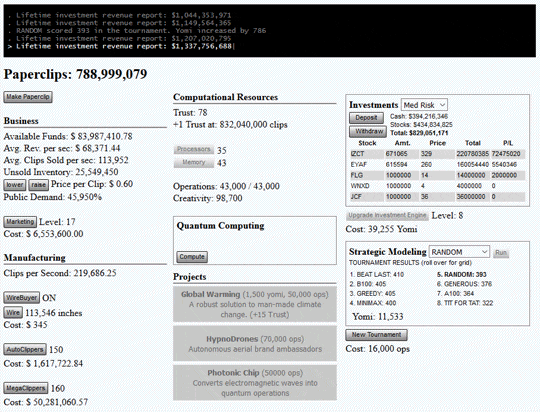The height and width of the screenshot is (412, 540).
Task: Open the Med Risk investment dropdown
Action: (x=424, y=105)
